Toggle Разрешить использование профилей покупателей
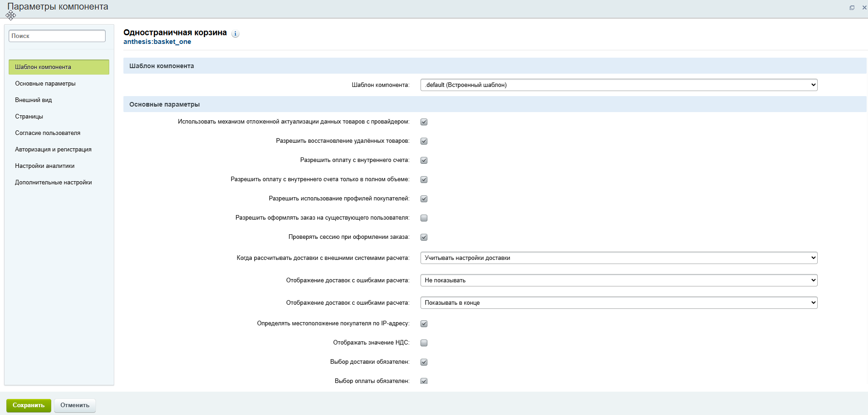The image size is (868, 415). [x=424, y=199]
